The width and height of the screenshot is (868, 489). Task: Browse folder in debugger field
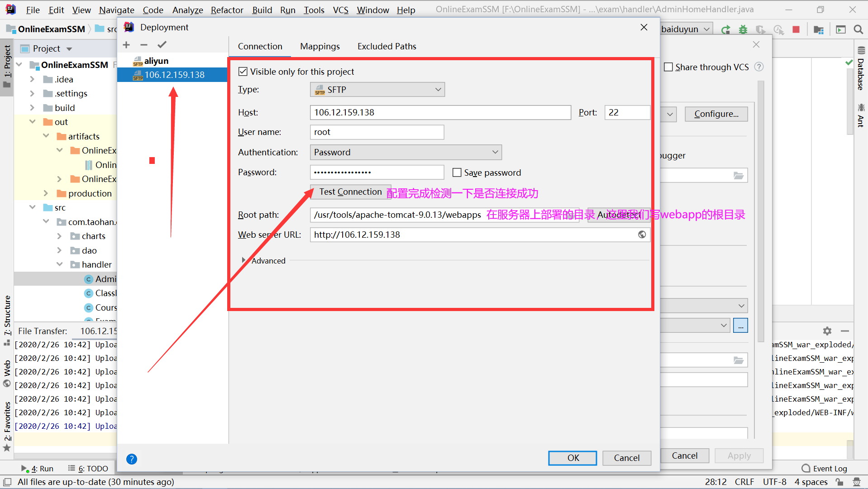pyautogui.click(x=739, y=176)
